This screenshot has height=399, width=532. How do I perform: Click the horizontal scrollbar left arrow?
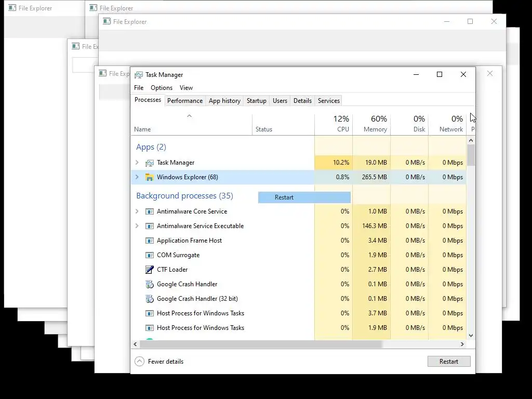[136, 344]
